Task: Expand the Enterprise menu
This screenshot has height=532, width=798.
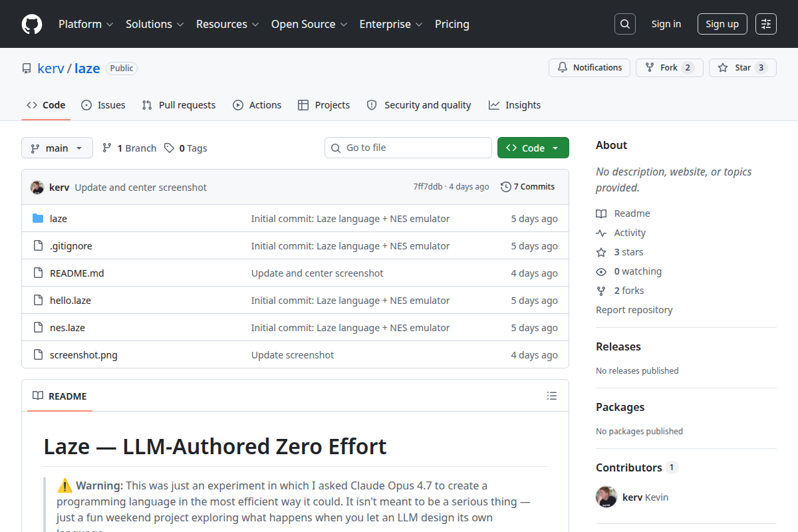Action: point(391,24)
